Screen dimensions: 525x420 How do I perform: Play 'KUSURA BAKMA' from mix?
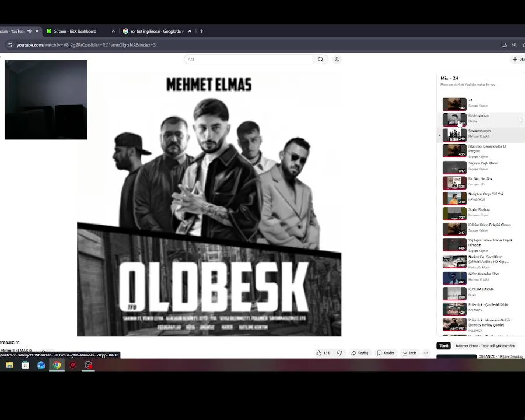click(x=481, y=293)
